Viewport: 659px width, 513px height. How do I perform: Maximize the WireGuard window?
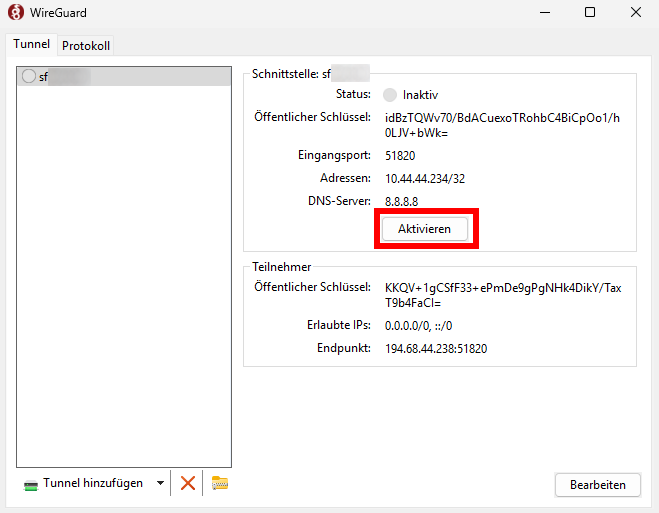tap(590, 12)
